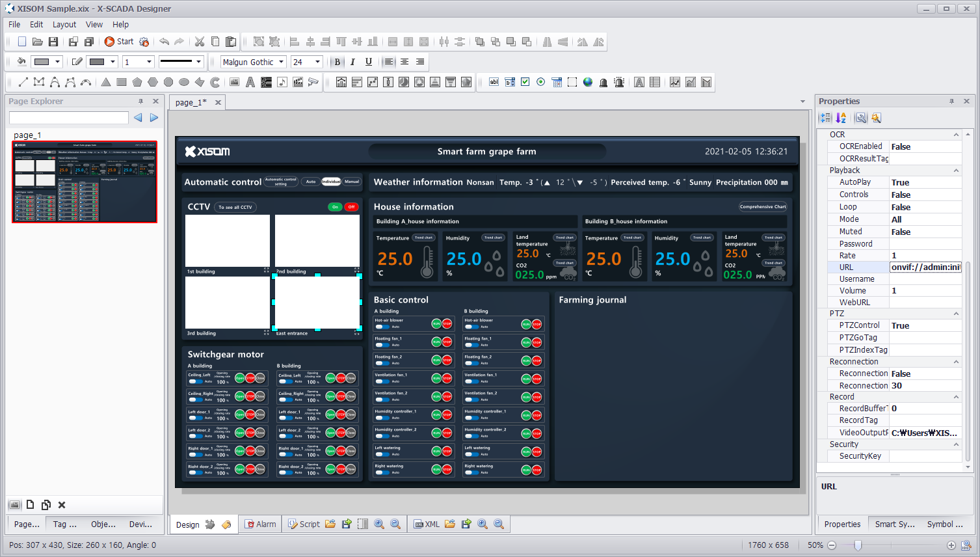Collapse the PTZ property category
This screenshot has width=980, height=557.
(956, 314)
